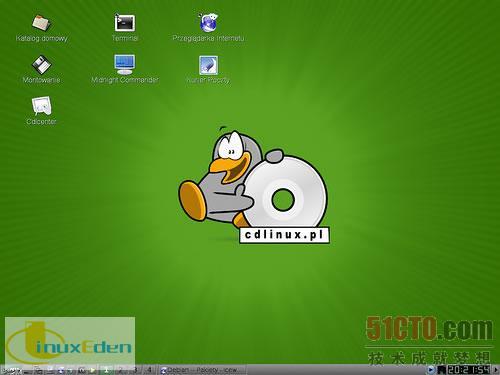This screenshot has height=375, width=500.
Task: Click the digital clock in the taskbar
Action: pyautogui.click(x=469, y=370)
